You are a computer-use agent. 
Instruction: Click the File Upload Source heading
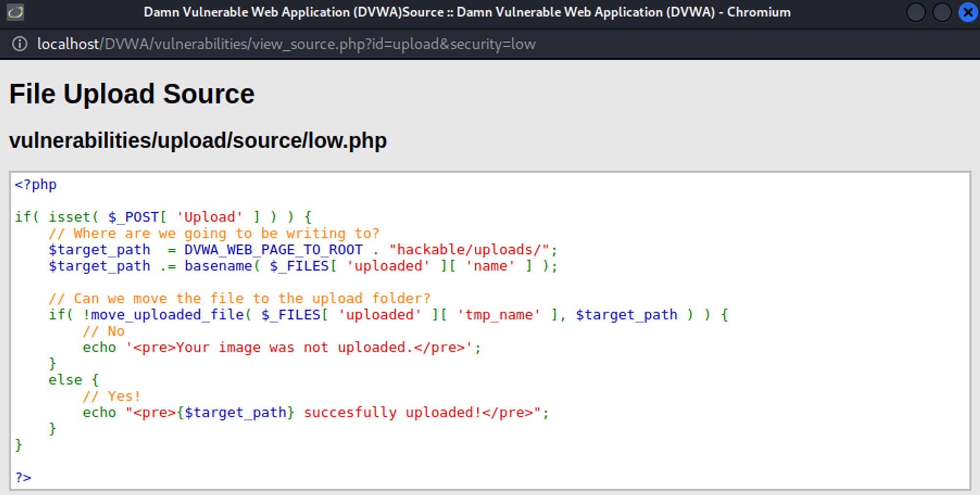132,94
